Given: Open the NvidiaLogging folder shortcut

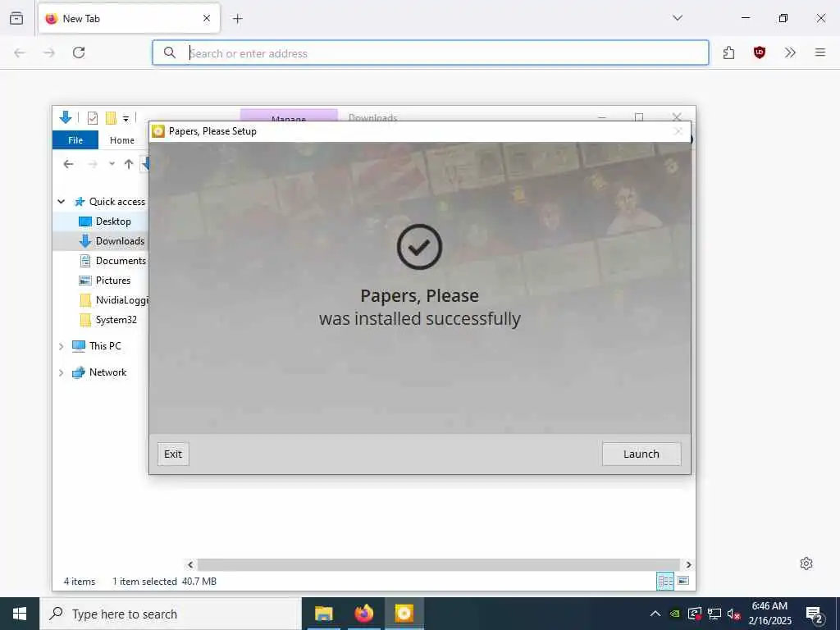Looking at the screenshot, I should (x=121, y=300).
